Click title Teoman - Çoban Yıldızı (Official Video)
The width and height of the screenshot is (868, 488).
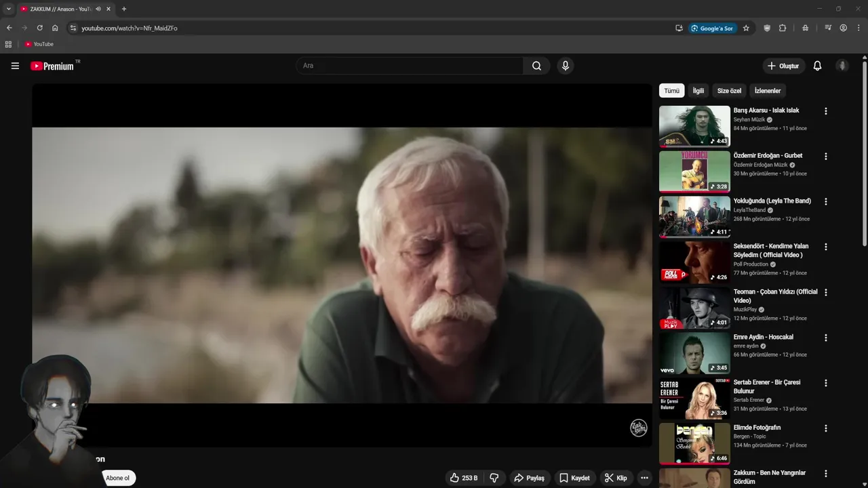click(x=775, y=296)
